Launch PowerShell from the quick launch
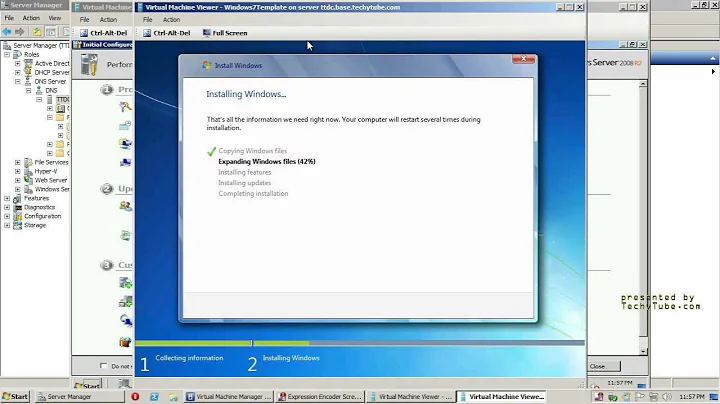Viewport: 720px width, 404px height. click(x=154, y=397)
